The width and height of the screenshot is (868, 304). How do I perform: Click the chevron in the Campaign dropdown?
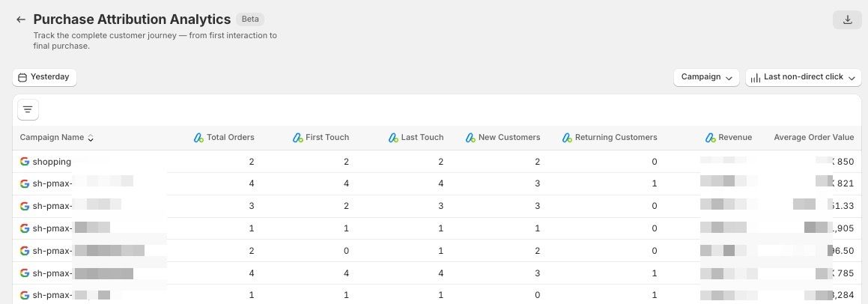pos(729,78)
